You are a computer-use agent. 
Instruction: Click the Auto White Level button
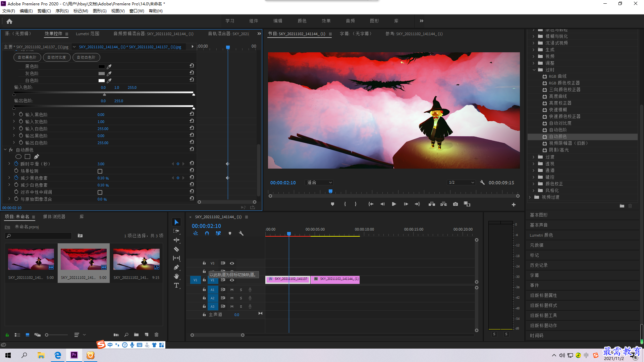point(86,57)
